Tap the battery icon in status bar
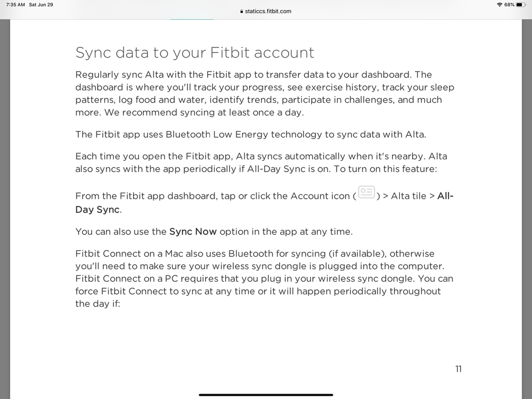This screenshot has width=532, height=399. click(x=521, y=5)
